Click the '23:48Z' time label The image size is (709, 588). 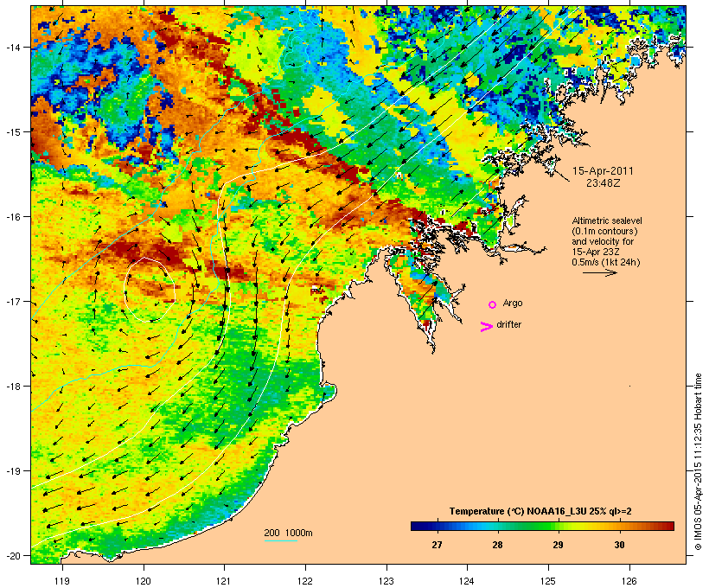pyautogui.click(x=604, y=183)
